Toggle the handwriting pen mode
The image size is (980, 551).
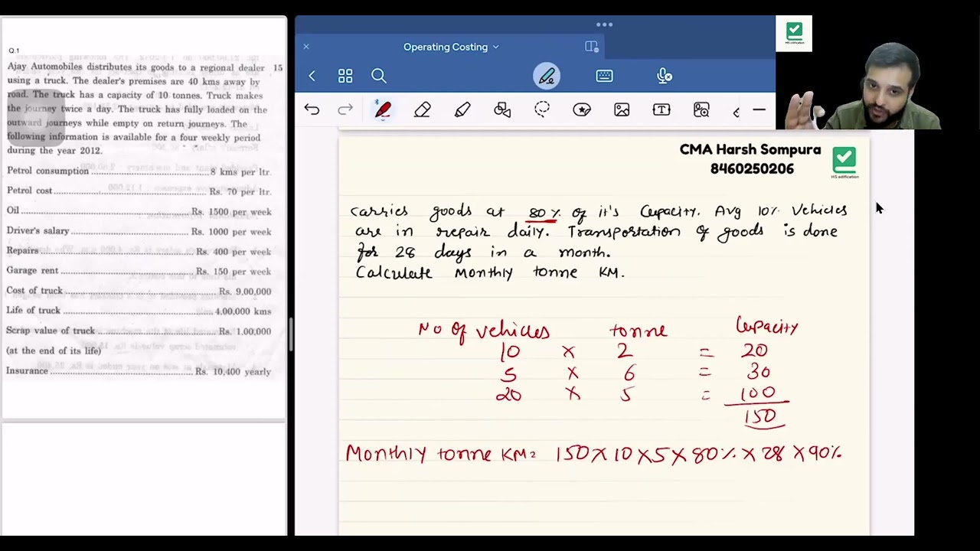(547, 76)
